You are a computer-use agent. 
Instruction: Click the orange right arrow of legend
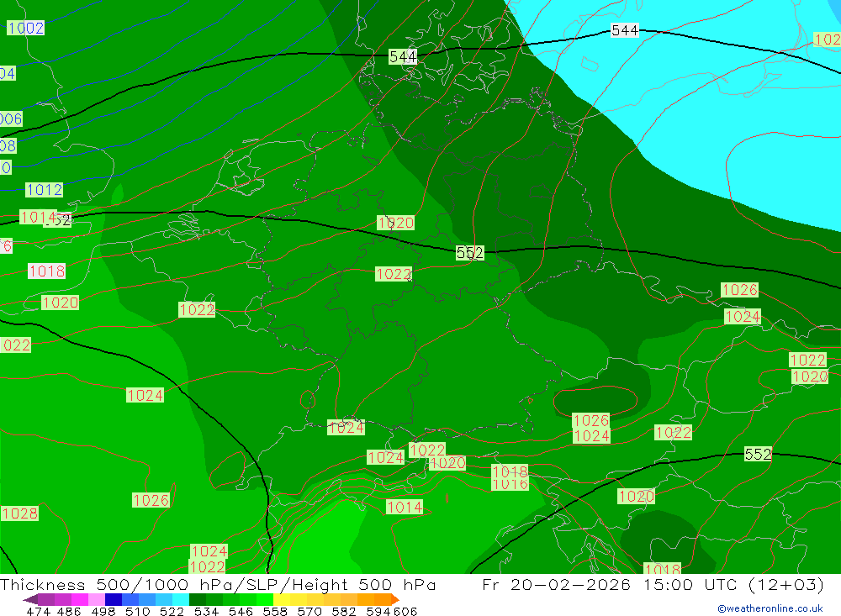(x=395, y=600)
